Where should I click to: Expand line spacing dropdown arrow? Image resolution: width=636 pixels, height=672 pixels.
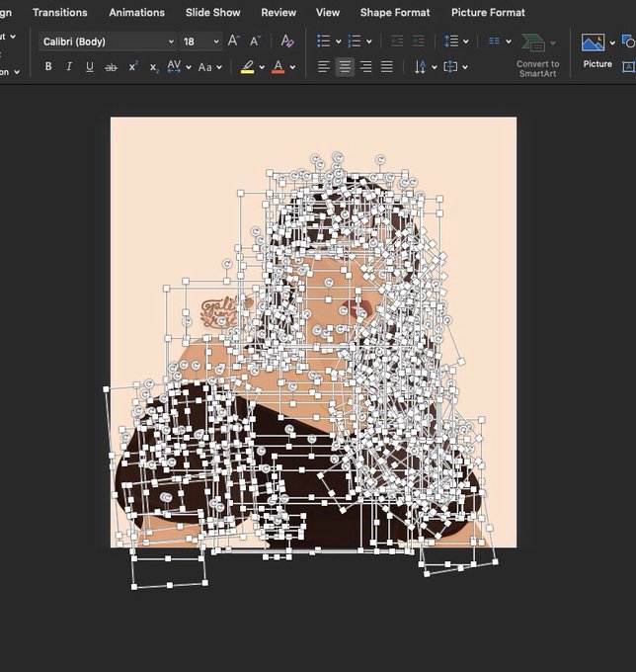coord(466,42)
